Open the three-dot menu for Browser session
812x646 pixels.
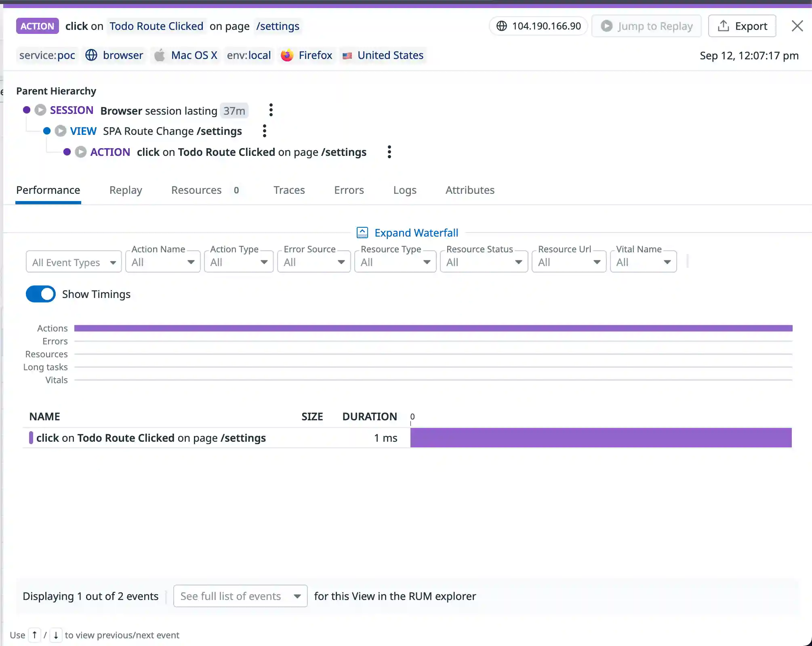tap(270, 110)
